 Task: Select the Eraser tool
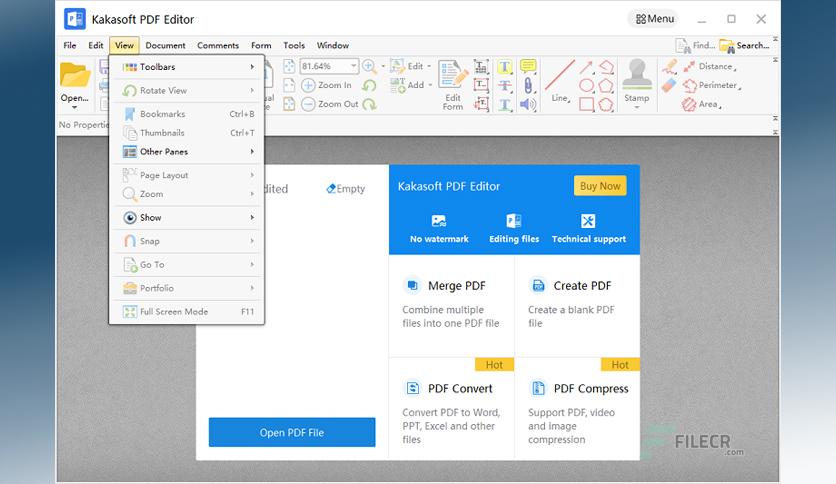669,85
